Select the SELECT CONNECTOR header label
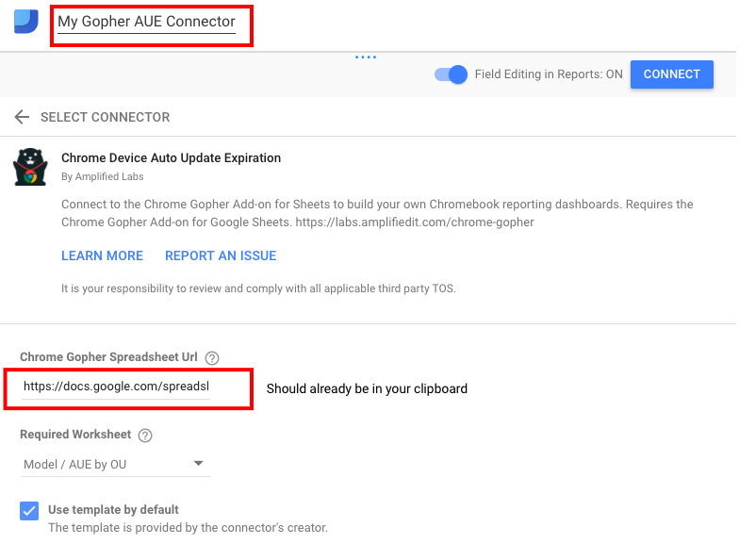Screen dimensions: 739x560 [105, 118]
